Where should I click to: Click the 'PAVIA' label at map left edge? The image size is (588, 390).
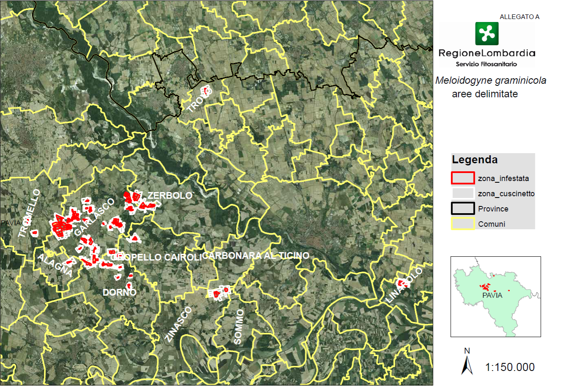click(x=11, y=222)
